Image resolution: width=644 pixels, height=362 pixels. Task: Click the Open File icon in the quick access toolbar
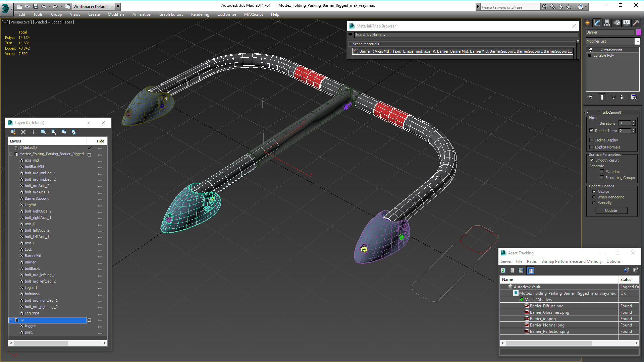27,6
